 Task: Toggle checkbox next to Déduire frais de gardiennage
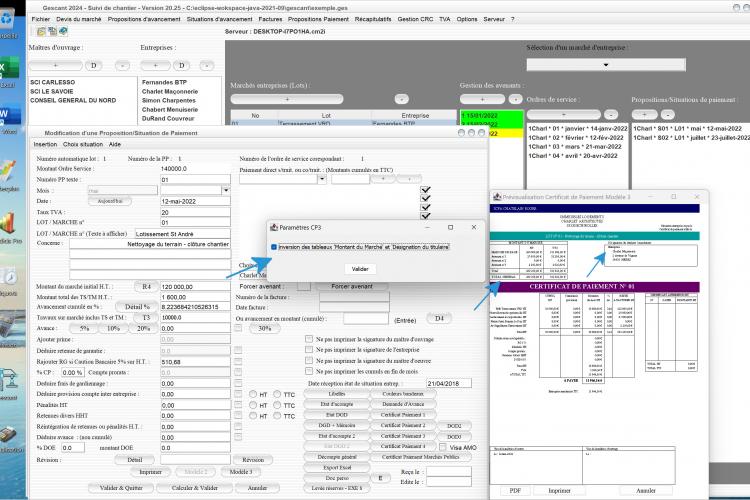coord(238,383)
